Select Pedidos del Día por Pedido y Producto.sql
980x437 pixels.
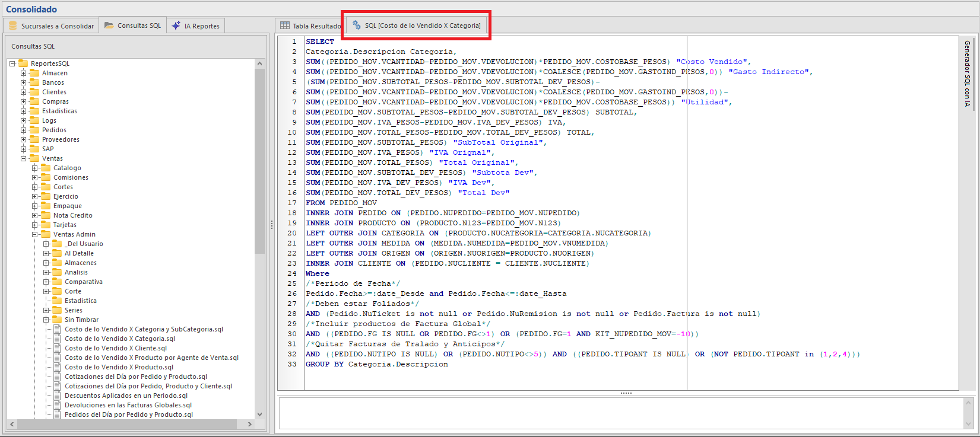pyautogui.click(x=129, y=414)
